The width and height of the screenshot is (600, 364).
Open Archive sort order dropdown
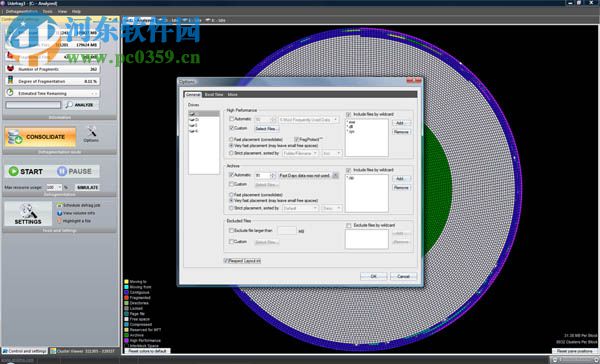(x=331, y=208)
